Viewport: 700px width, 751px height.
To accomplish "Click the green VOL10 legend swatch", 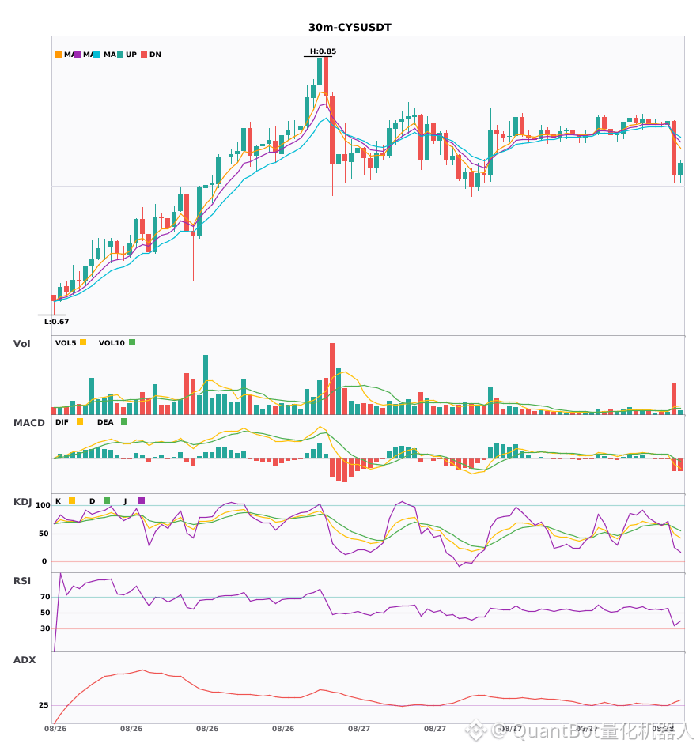I will click(132, 342).
